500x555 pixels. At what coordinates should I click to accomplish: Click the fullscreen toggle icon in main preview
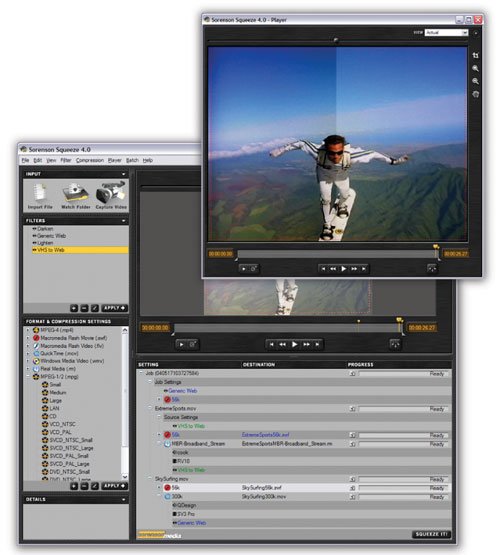(395, 344)
